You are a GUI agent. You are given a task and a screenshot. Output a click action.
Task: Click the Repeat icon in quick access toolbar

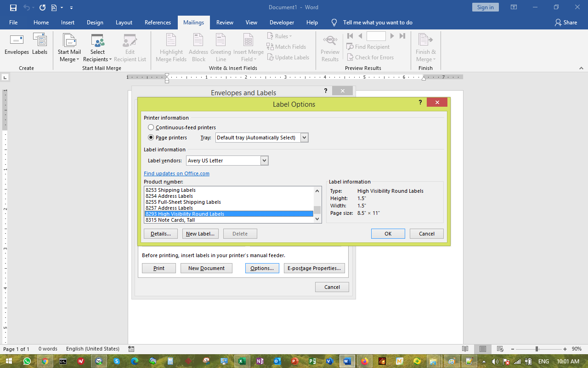42,7
